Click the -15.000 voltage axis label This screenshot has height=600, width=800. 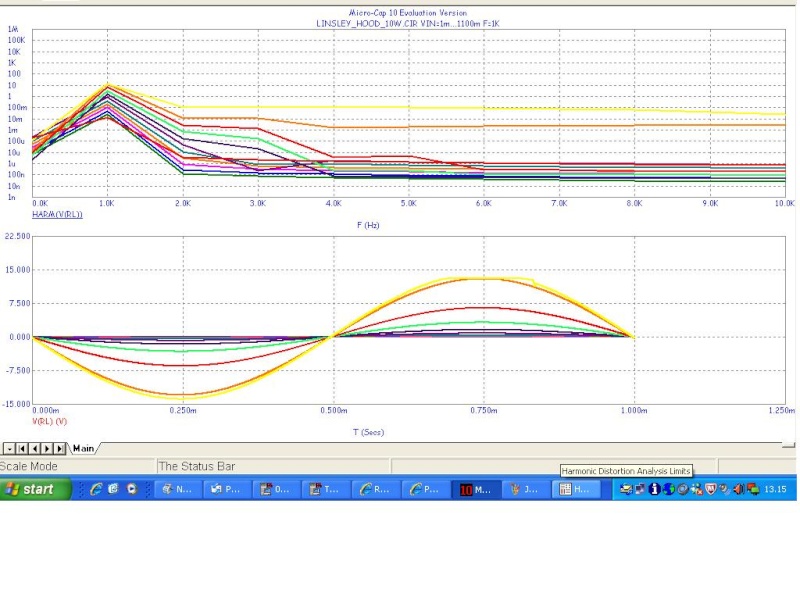pyautogui.click(x=16, y=404)
